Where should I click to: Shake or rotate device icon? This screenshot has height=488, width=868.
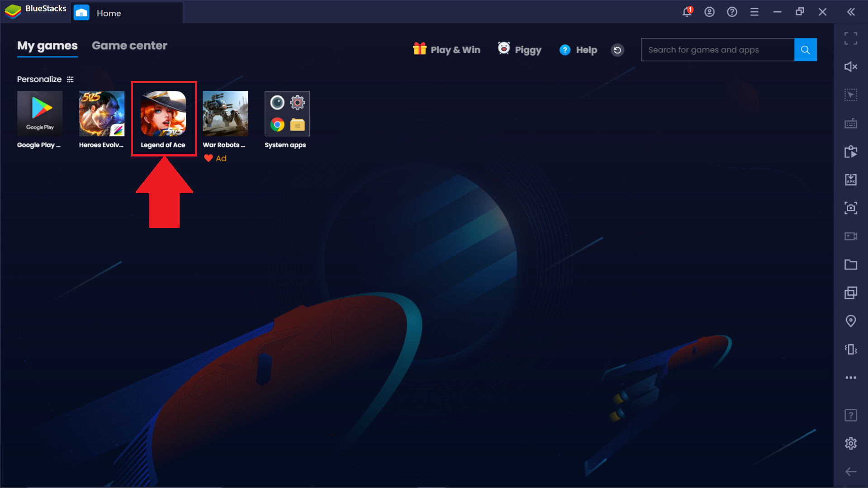pos(851,349)
